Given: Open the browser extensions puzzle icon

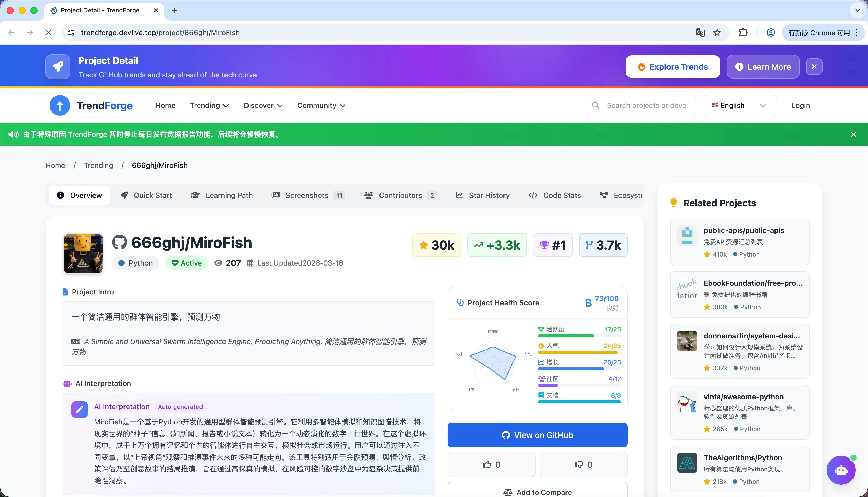Looking at the screenshot, I should pyautogui.click(x=743, y=33).
